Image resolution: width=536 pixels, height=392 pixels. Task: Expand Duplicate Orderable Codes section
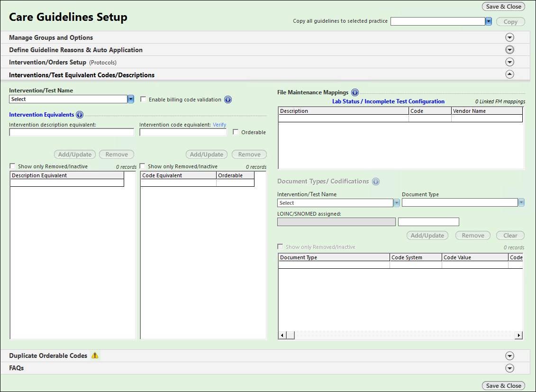pos(509,356)
